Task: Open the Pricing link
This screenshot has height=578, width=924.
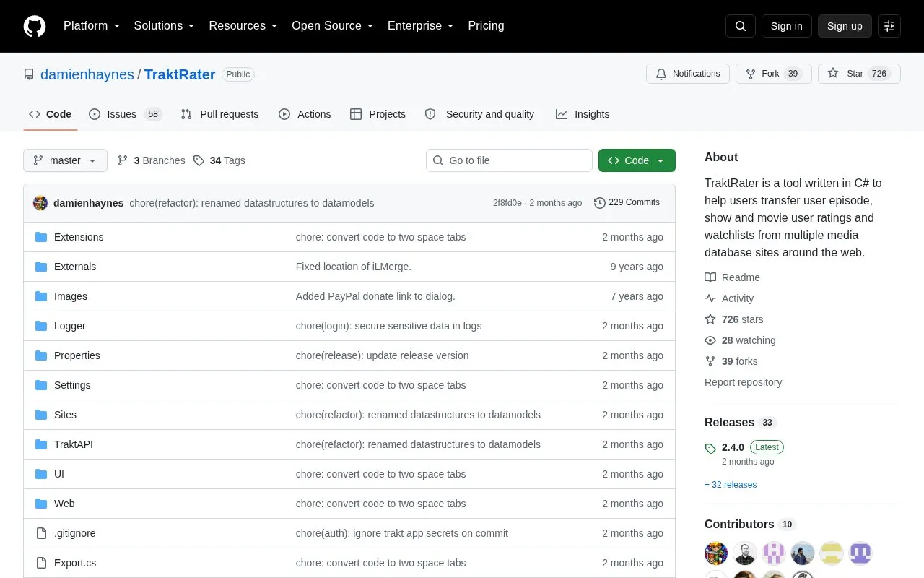Action: point(486,26)
